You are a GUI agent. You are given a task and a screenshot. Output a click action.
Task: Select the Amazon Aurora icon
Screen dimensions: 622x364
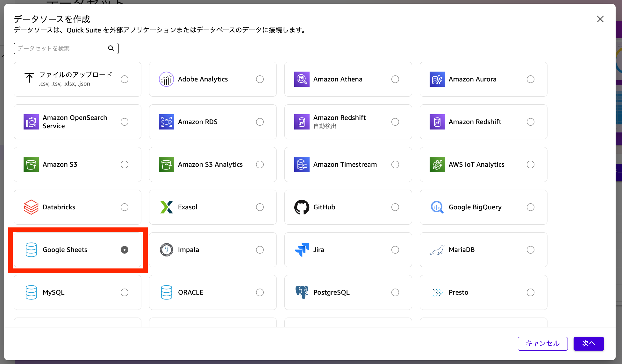(437, 79)
